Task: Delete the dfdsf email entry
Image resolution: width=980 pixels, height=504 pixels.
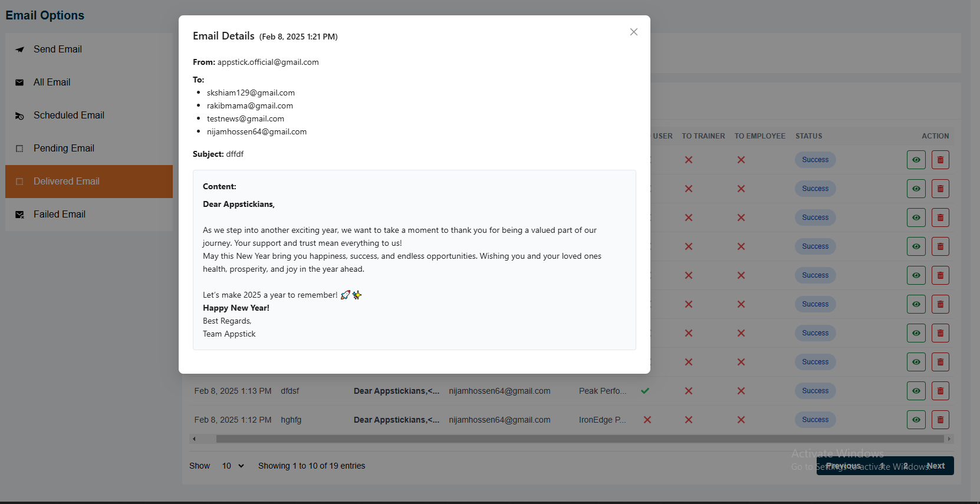Action: [940, 391]
